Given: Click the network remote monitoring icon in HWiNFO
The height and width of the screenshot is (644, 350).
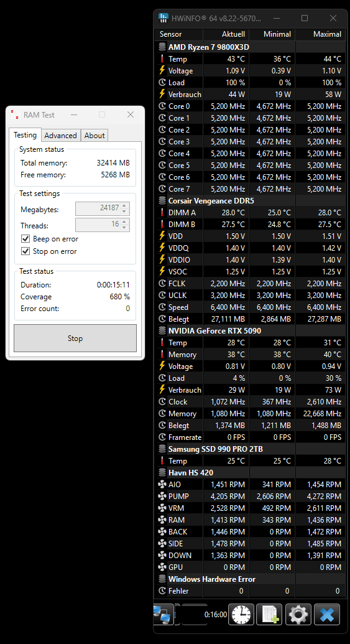Looking at the screenshot, I should (163, 614).
